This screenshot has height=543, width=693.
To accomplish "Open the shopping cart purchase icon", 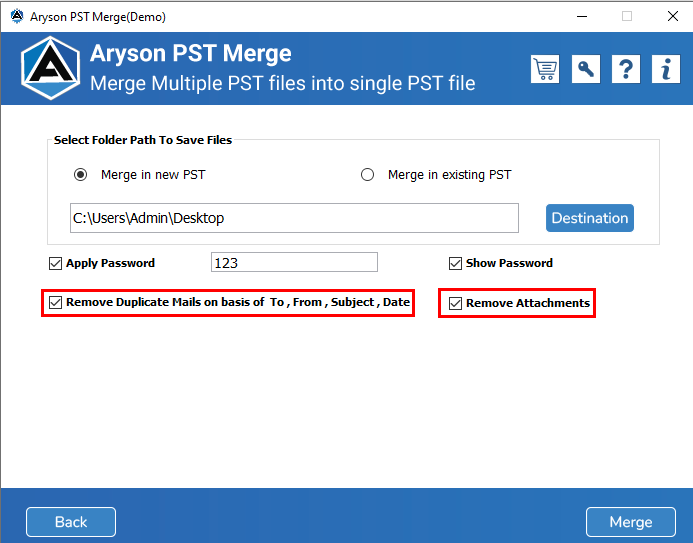I will tap(545, 69).
